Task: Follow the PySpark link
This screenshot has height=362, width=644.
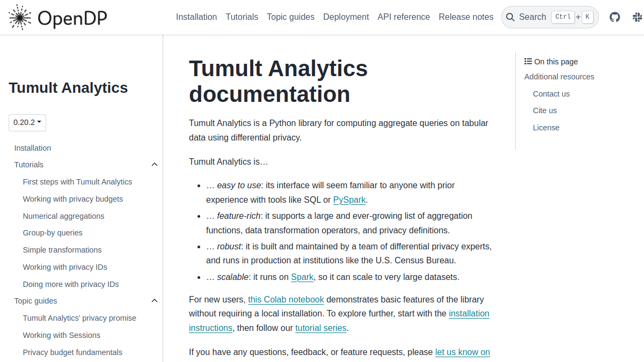Action: 349,200
